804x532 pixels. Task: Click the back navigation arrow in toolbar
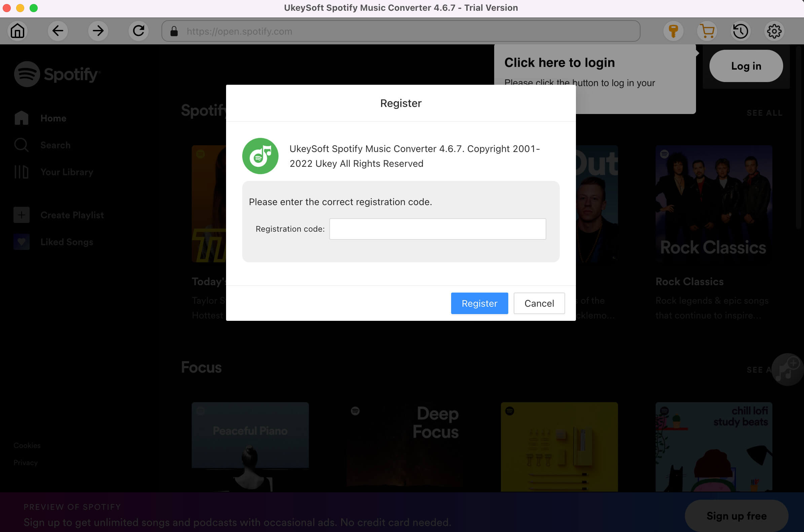[58, 32]
